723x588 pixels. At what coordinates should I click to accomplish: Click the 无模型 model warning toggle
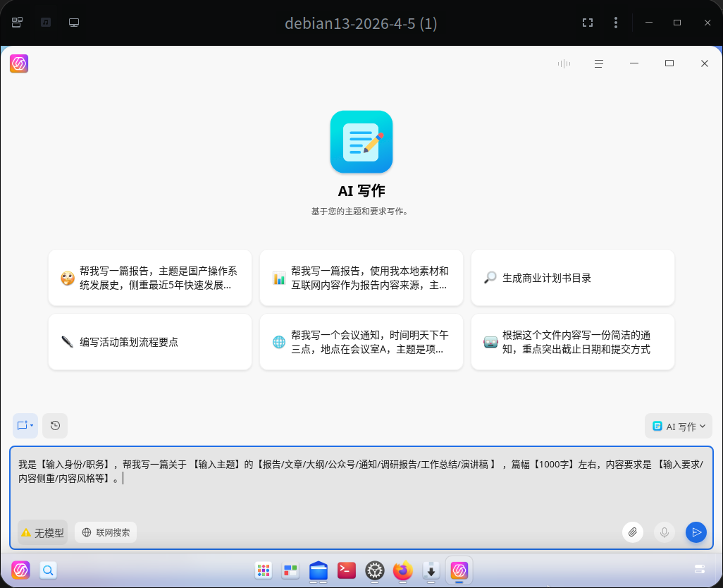[x=42, y=532]
